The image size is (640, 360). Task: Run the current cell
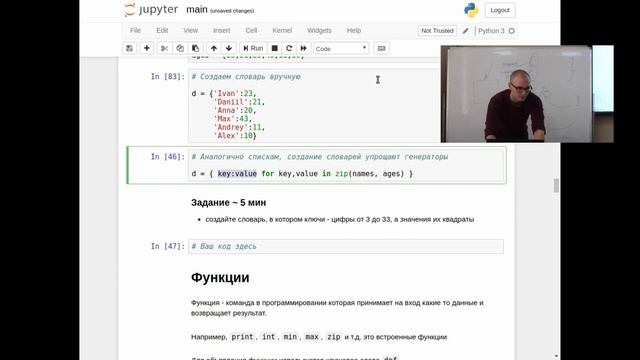(253, 48)
